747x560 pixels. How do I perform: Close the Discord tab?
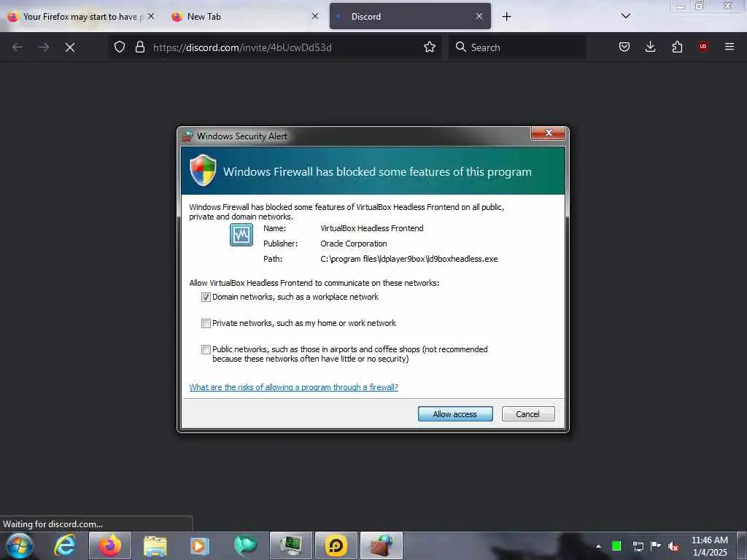click(x=479, y=16)
